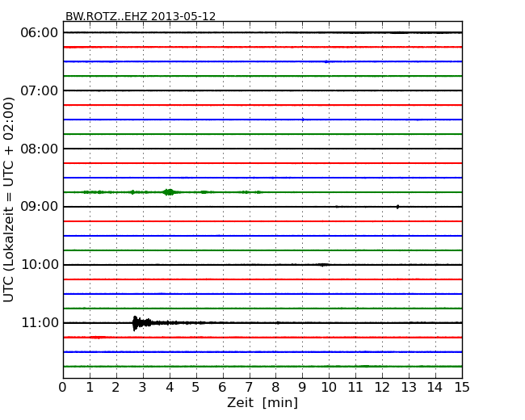The image size is (525, 420).
Task: Click the 08:00 time label
Action: coord(40,149)
